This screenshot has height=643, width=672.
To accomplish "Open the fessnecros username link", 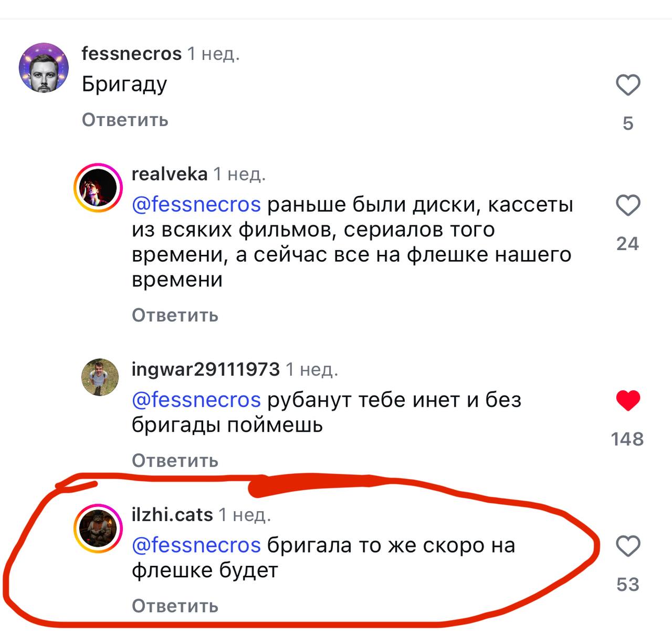I will point(131,54).
